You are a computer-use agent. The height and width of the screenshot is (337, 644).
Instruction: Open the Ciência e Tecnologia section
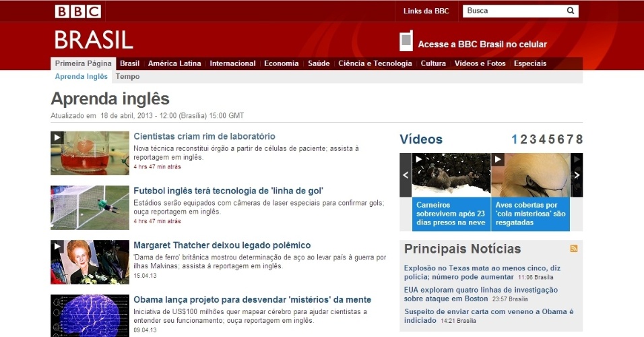[x=375, y=63]
